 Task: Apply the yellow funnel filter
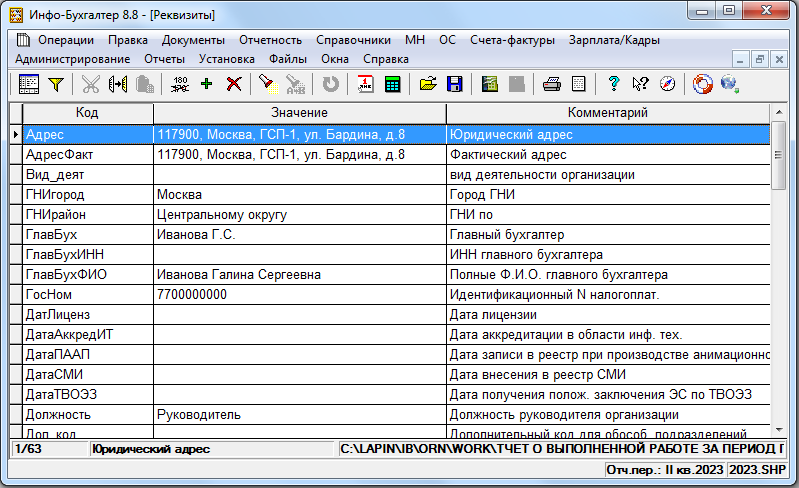[x=56, y=84]
